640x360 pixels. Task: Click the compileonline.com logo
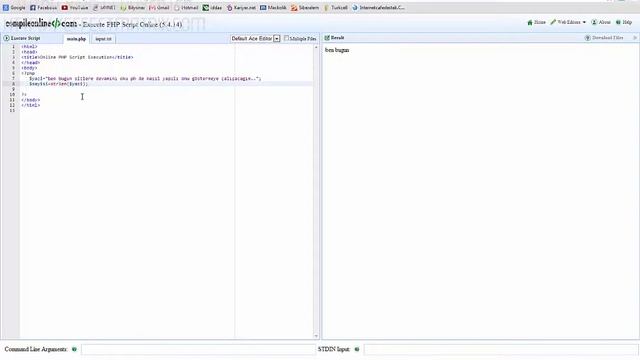41,24
